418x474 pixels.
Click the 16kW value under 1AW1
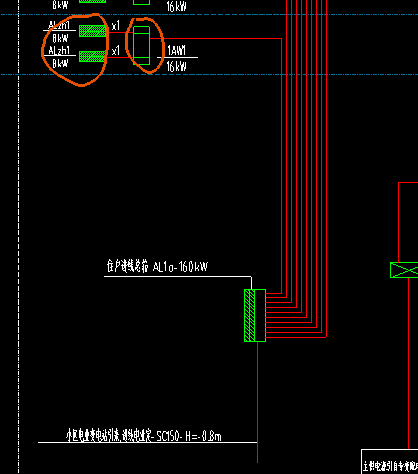coord(176,66)
